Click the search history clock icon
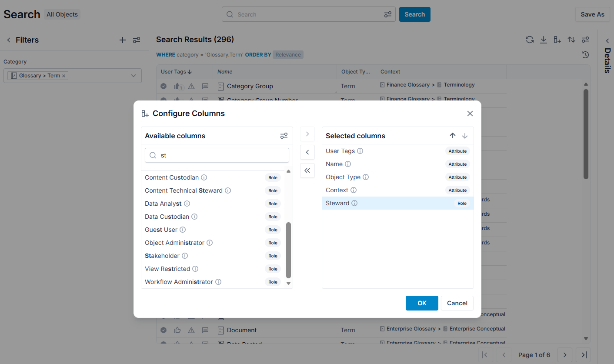The width and height of the screenshot is (614, 364). (x=586, y=55)
